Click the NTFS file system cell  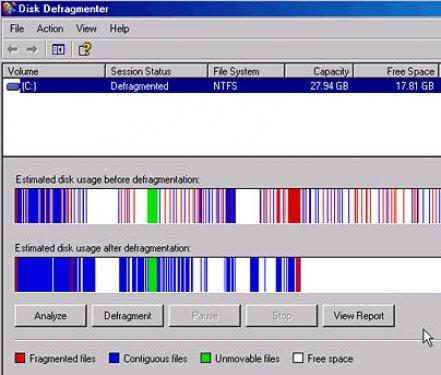pos(225,86)
